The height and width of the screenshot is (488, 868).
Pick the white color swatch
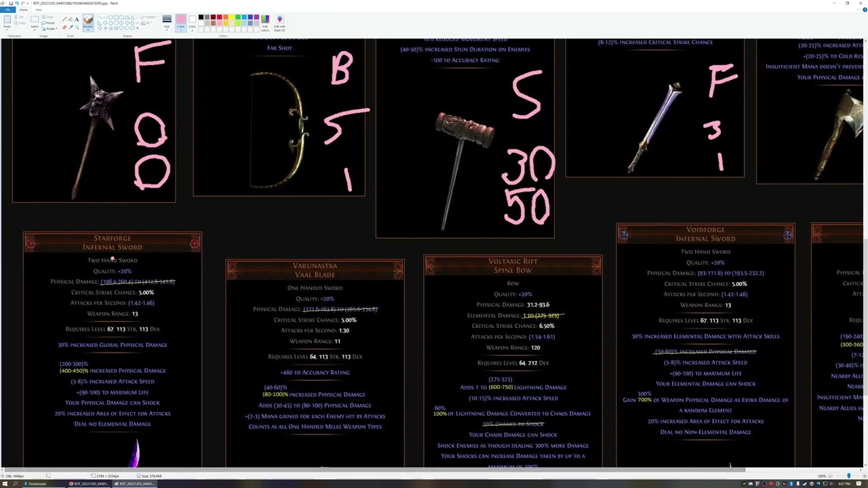click(201, 23)
